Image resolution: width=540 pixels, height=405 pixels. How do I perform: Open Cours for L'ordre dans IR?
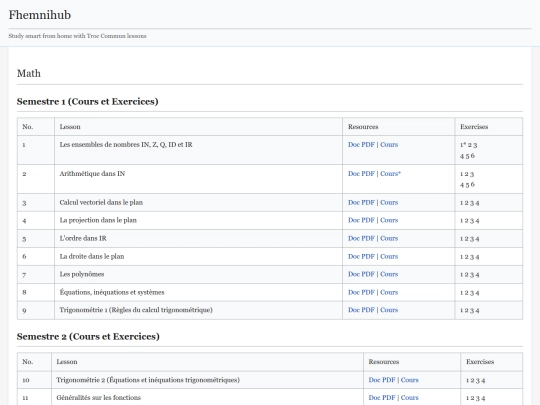[x=389, y=238]
